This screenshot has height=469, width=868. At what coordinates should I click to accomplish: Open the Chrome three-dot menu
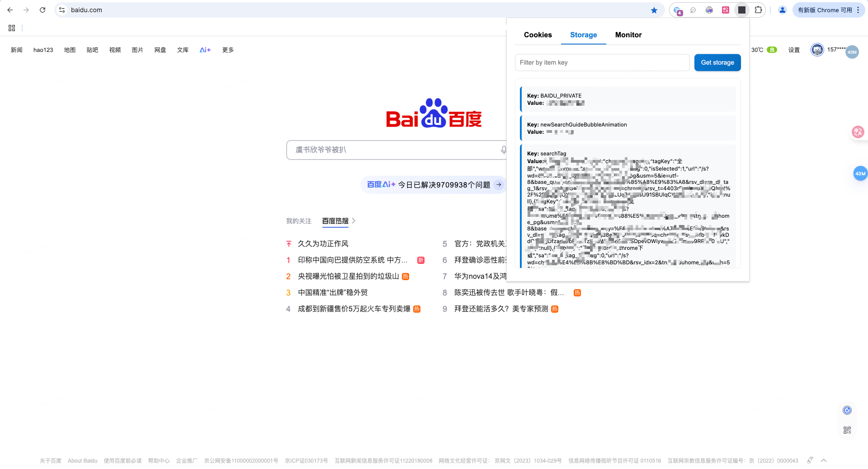858,10
